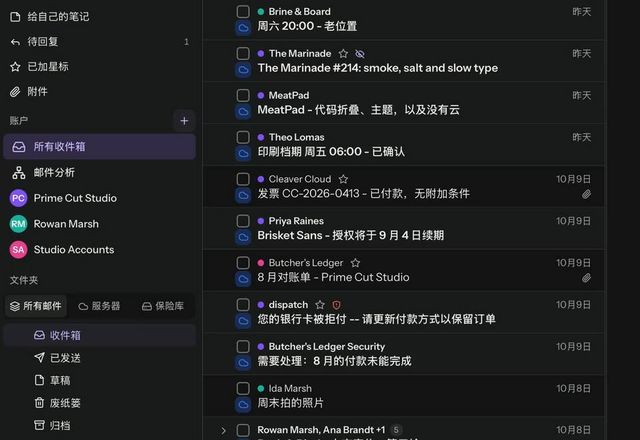
Task: Click cloud icon on 8 月对账单 email
Action: [x=243, y=279]
